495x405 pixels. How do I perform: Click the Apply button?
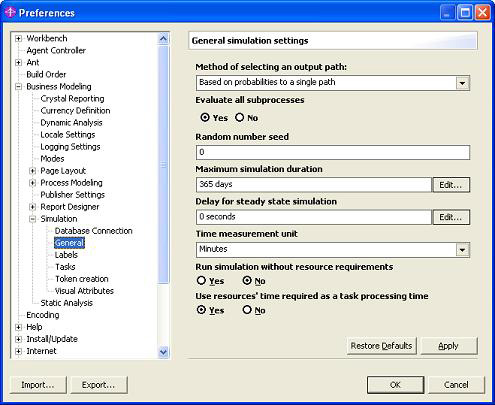tap(449, 346)
